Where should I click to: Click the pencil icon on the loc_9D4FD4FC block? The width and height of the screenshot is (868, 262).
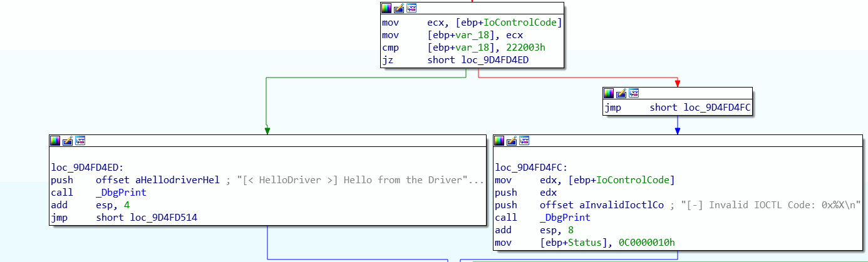512,141
